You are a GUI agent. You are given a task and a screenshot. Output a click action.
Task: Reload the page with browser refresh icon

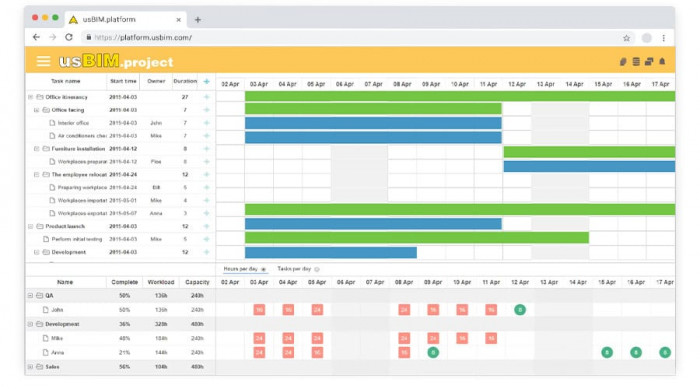point(69,38)
